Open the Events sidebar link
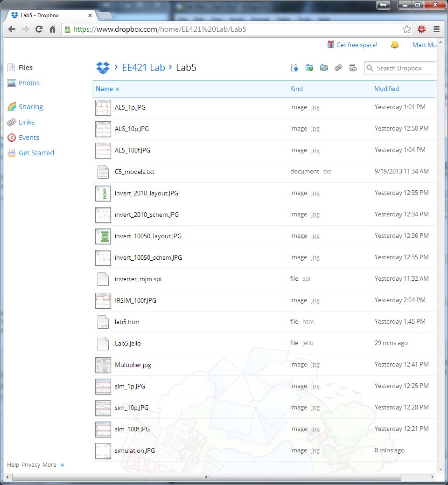Image resolution: width=448 pixels, height=485 pixels. coord(29,138)
